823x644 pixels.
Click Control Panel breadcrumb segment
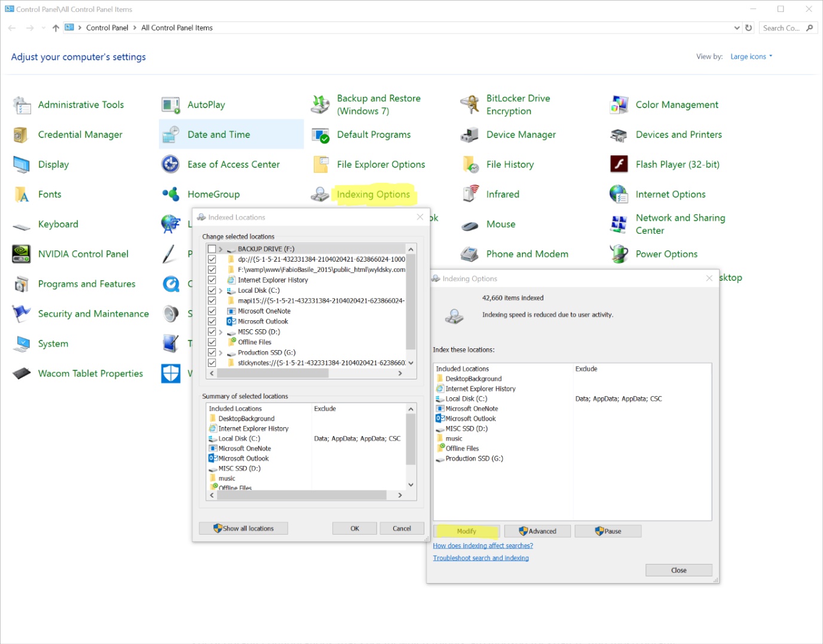click(107, 28)
